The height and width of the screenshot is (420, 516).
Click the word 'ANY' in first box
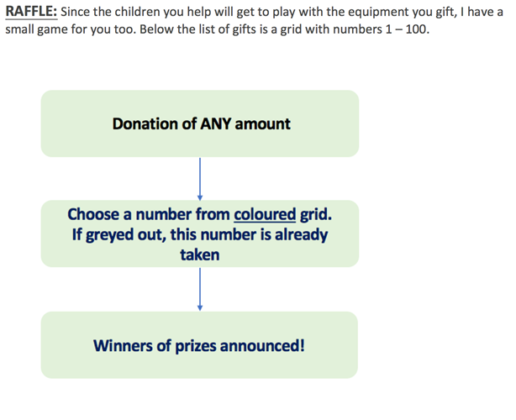[x=216, y=124]
